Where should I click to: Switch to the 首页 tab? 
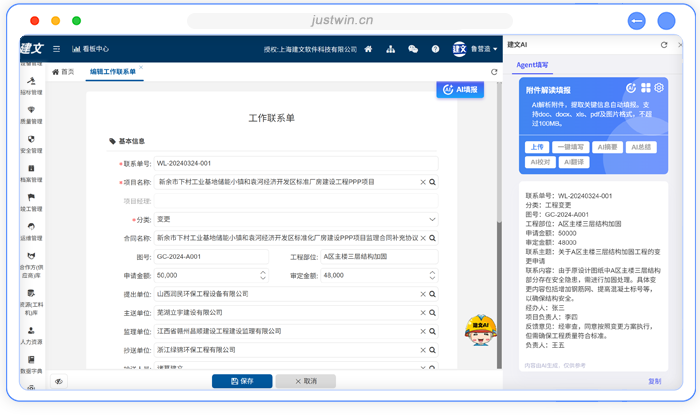click(63, 72)
